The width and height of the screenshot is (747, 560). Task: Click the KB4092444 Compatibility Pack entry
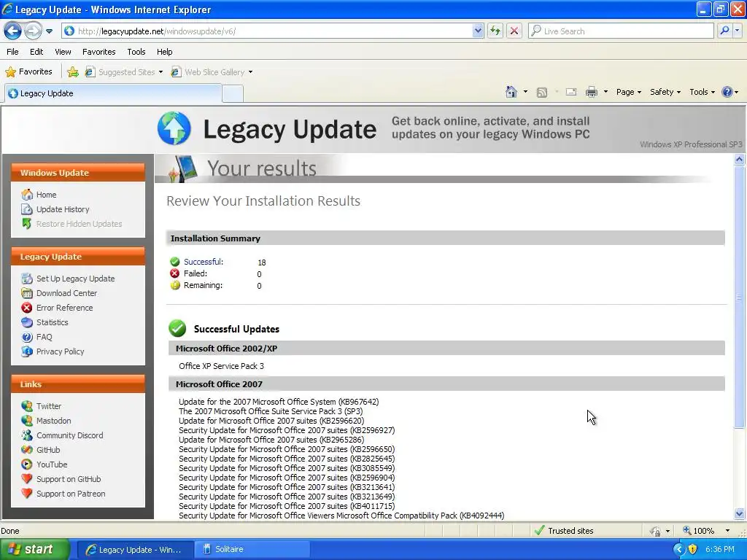point(341,516)
